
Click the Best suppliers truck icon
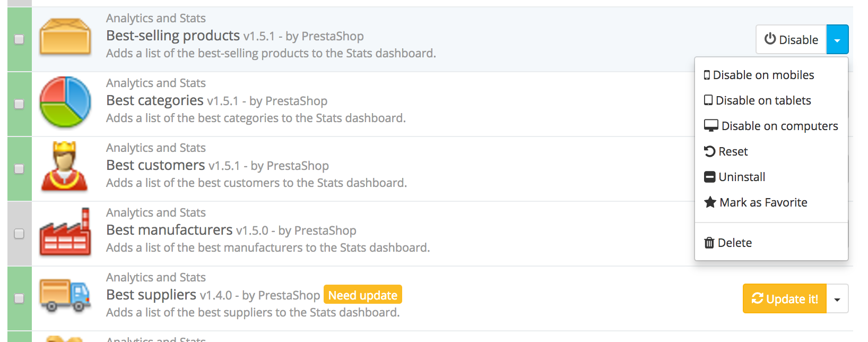pyautogui.click(x=65, y=295)
